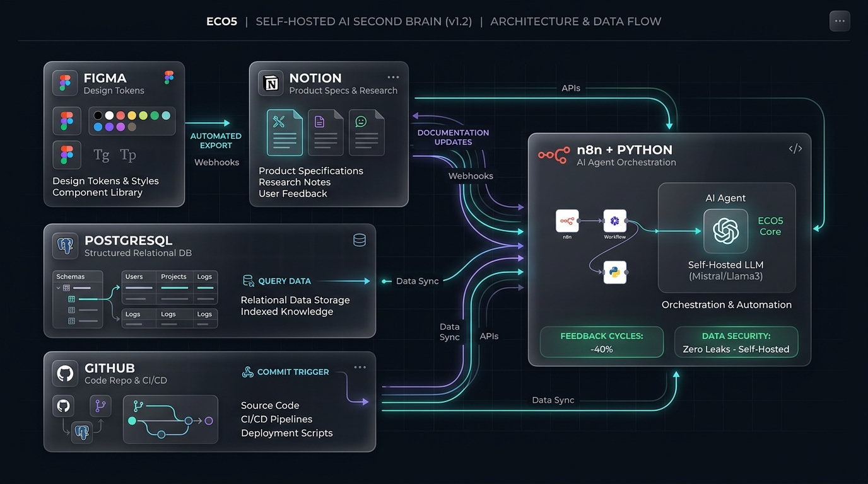Select the Figma tile next to the color palette
Viewport: 868px width, 484px height.
click(x=66, y=120)
